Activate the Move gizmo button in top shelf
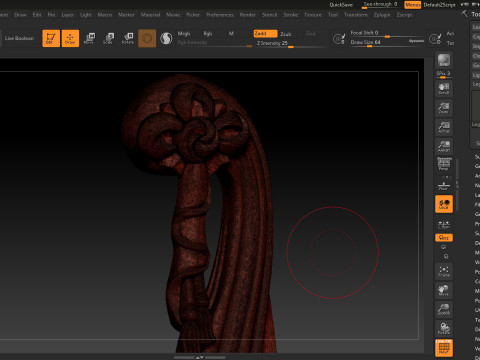 coord(89,38)
